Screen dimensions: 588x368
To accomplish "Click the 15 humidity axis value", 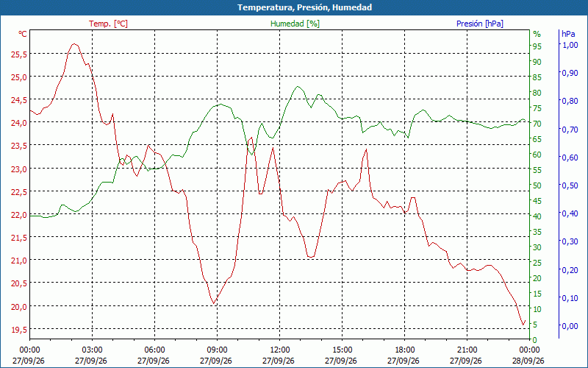I will click(537, 294).
